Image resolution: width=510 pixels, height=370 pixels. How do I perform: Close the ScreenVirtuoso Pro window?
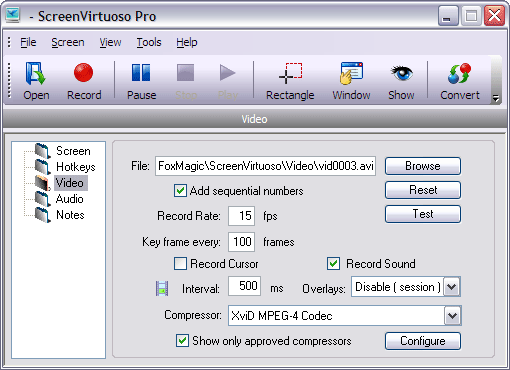click(494, 15)
